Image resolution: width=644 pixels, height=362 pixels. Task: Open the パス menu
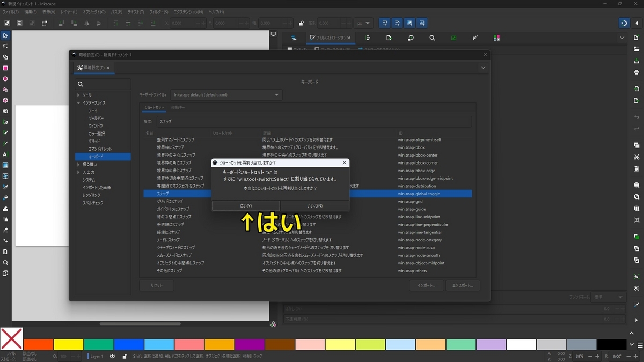(116, 12)
